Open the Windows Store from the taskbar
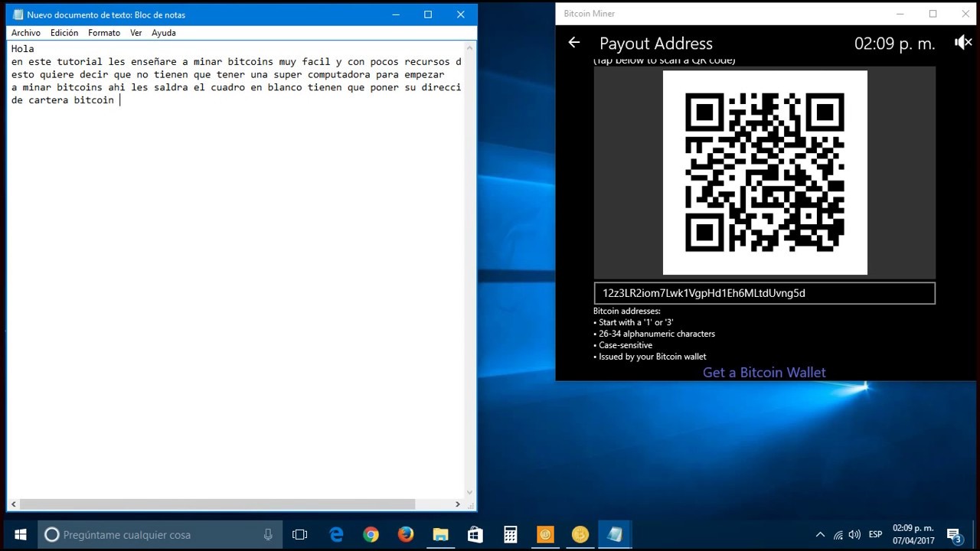980x551 pixels. [x=475, y=534]
